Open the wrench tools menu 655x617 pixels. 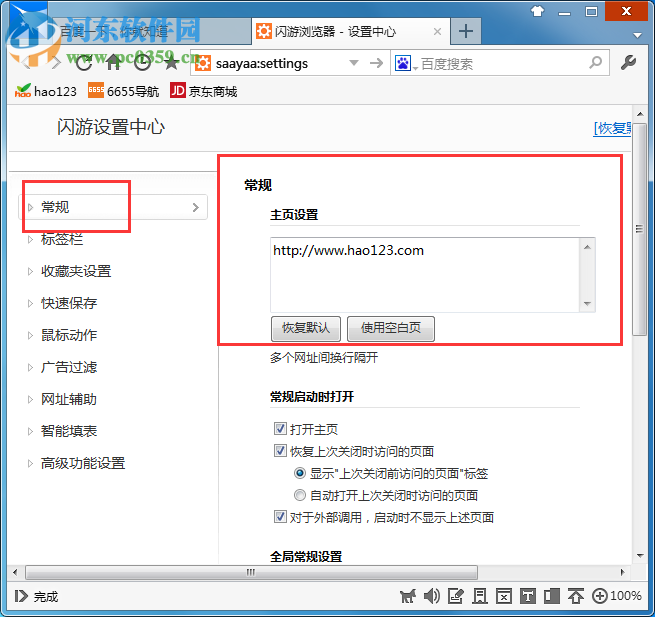pos(628,63)
